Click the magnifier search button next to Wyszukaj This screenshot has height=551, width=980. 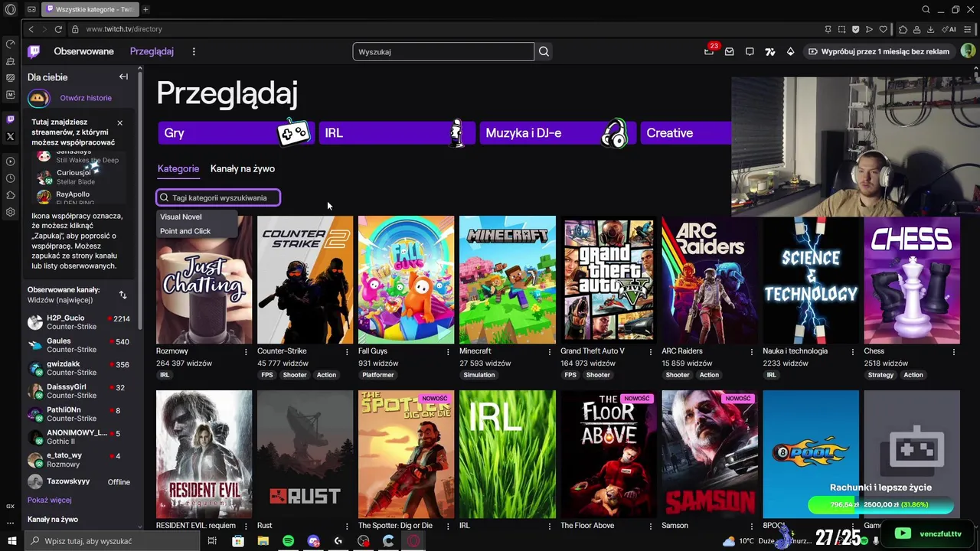point(544,51)
